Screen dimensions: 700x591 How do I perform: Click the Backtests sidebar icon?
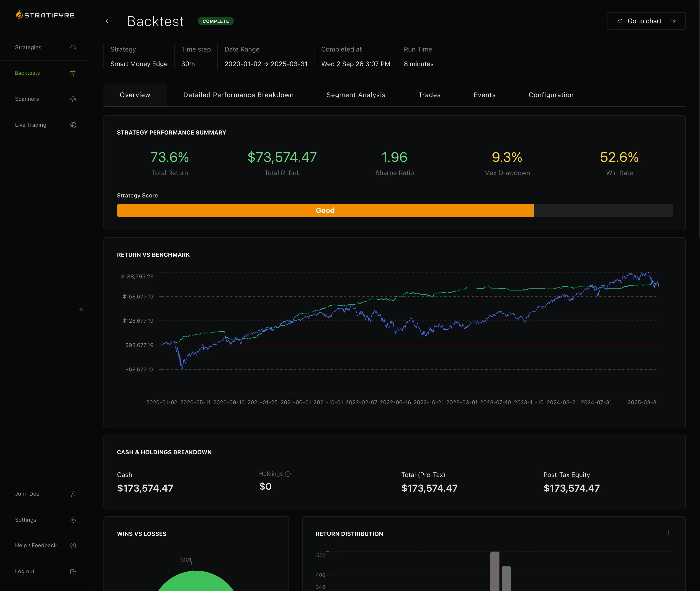pos(72,73)
